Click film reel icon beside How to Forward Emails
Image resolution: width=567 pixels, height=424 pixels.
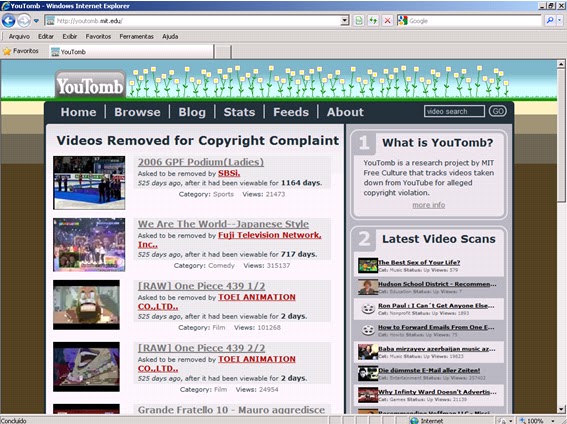click(x=368, y=330)
